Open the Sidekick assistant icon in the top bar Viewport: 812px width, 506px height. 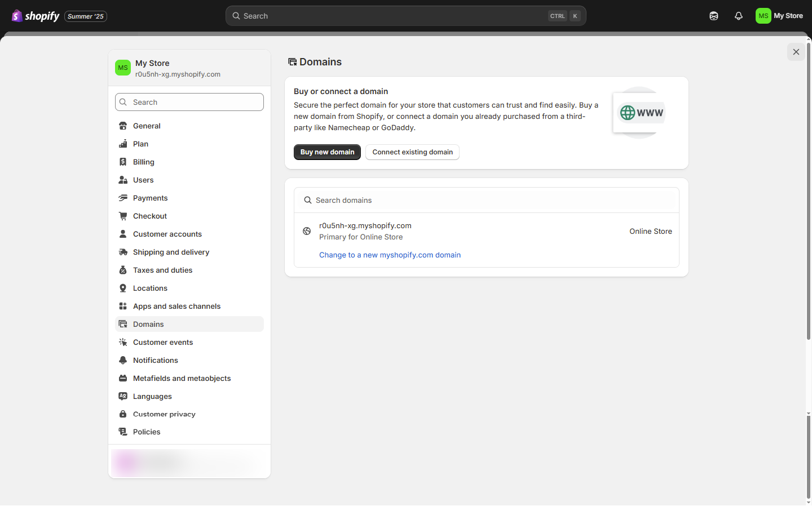point(714,16)
